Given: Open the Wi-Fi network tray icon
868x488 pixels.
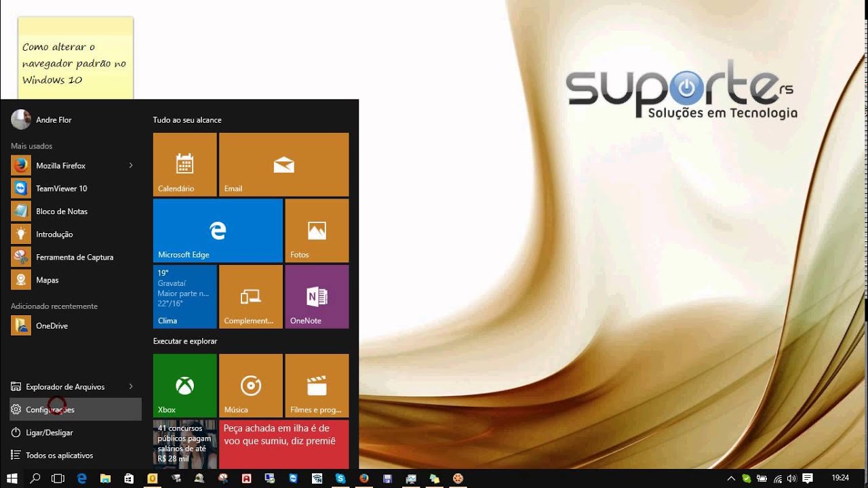Looking at the screenshot, I should pos(777,478).
